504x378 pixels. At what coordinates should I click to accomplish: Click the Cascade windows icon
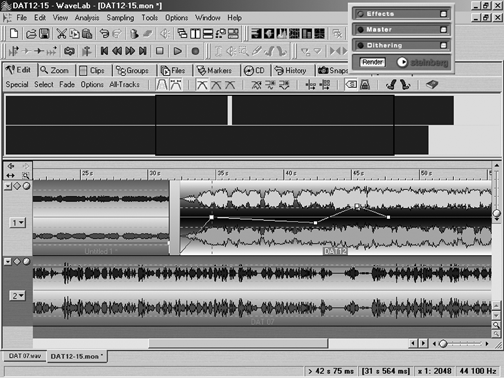click(x=182, y=33)
